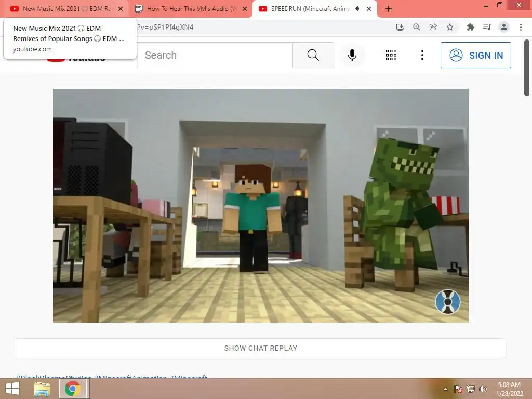Bookmark this page with the star
This screenshot has height=399, width=532.
coord(450,27)
